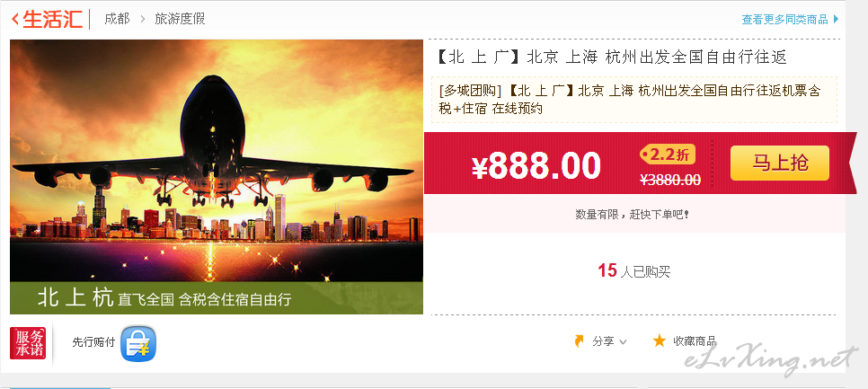The width and height of the screenshot is (868, 389).
Task: Click the 15人已购买 purchase count
Action: click(x=633, y=270)
